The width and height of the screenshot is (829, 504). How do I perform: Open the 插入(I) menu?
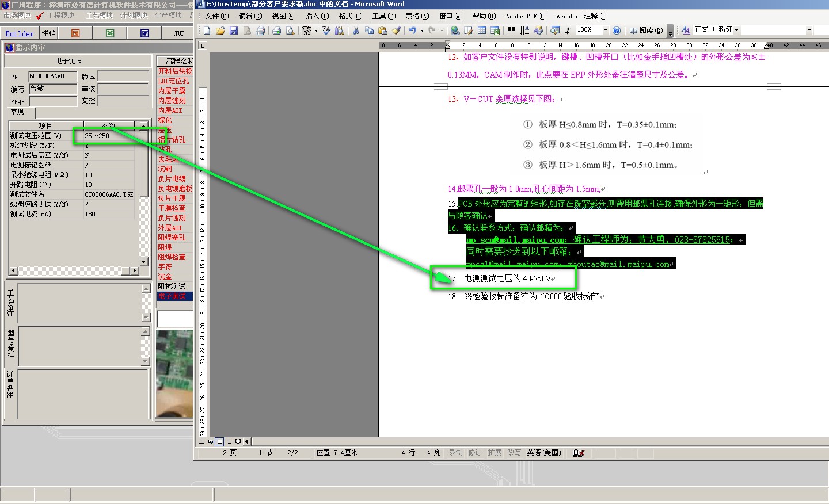(x=317, y=16)
